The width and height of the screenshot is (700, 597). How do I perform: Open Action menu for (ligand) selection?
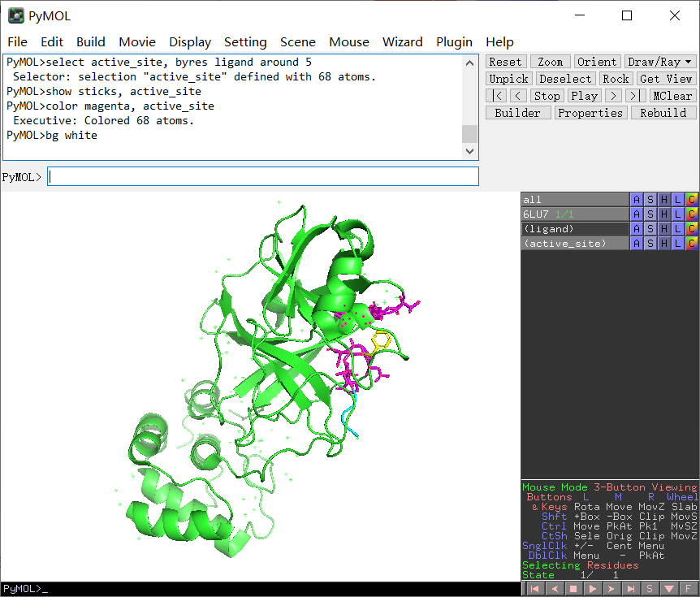click(x=637, y=229)
